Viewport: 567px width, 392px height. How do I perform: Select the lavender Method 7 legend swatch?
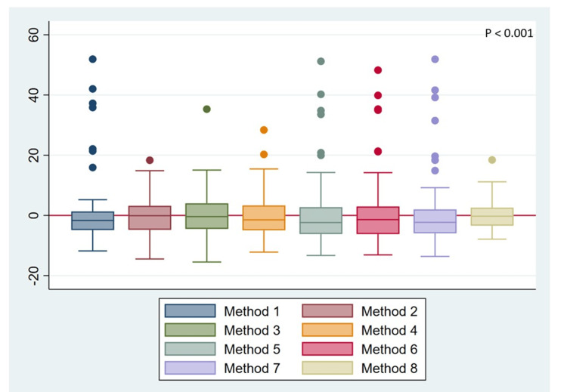[x=191, y=368]
